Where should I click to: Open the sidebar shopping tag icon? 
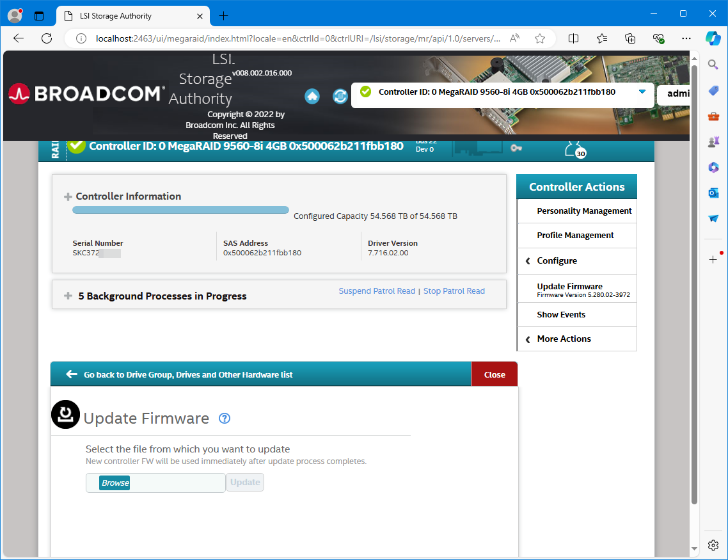[x=713, y=90]
